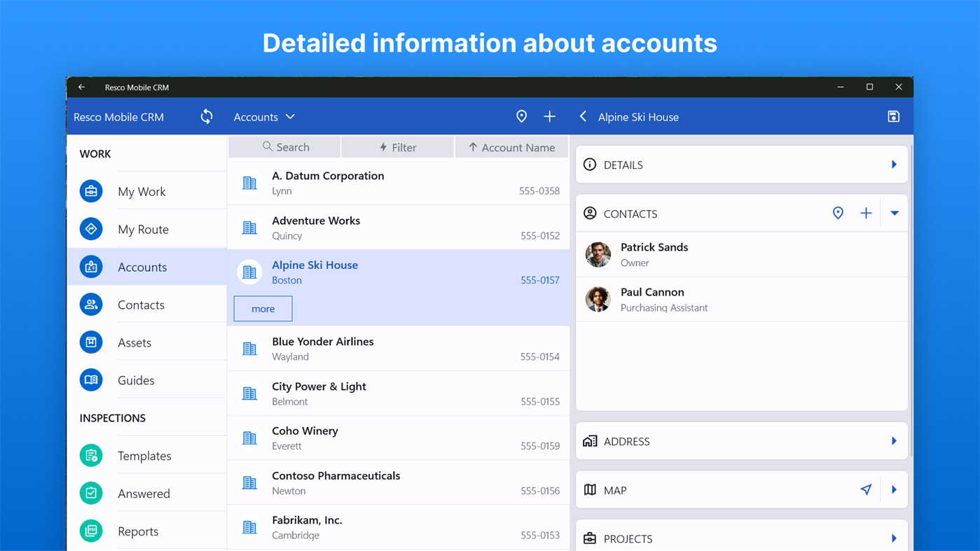Click Templates under Inspections
This screenshot has width=980, height=551.
click(x=144, y=455)
